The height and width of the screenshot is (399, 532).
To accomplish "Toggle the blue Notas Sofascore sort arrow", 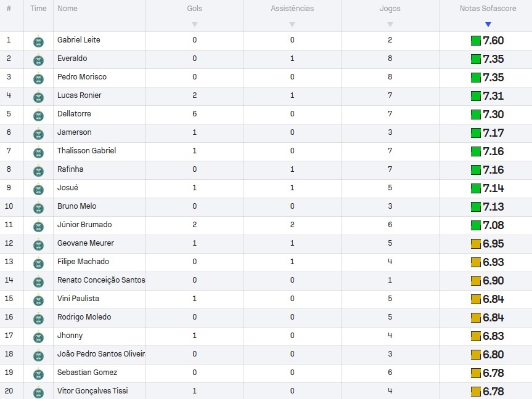I will coord(488,25).
